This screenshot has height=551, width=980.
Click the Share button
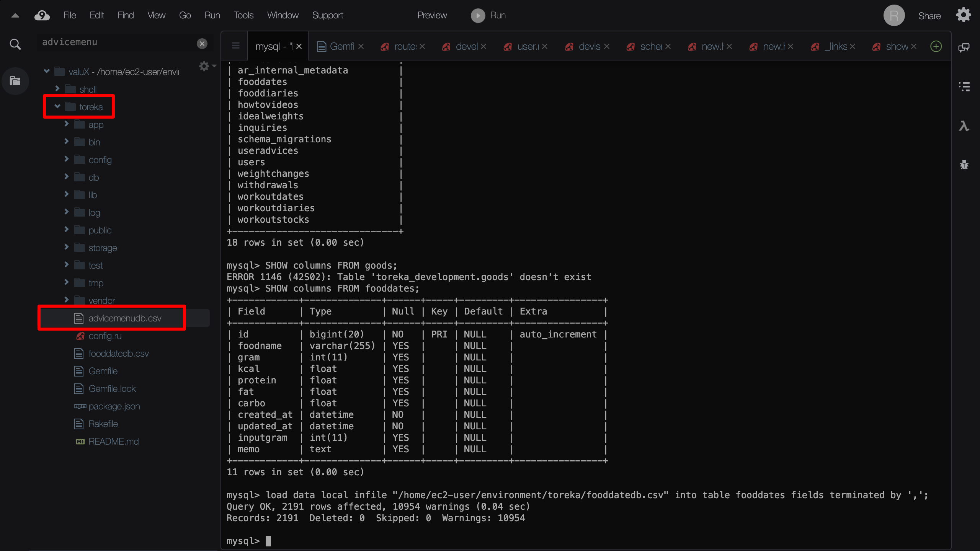pyautogui.click(x=929, y=16)
